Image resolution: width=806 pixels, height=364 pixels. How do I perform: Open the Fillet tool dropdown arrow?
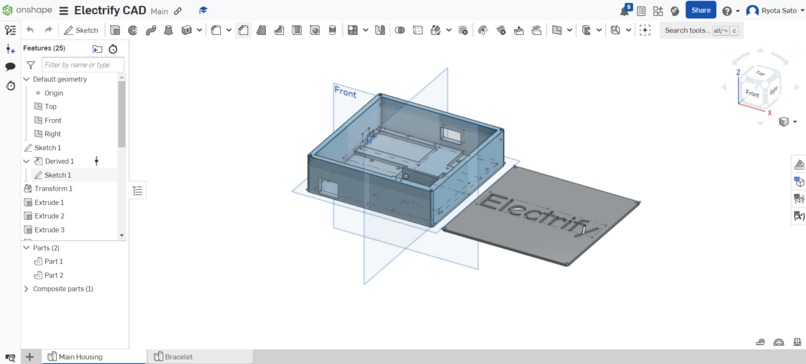229,30
